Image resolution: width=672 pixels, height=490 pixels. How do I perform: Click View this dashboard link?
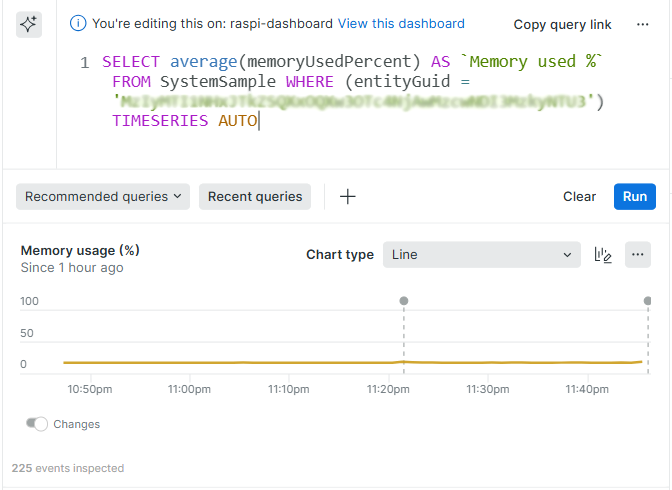[x=401, y=23]
